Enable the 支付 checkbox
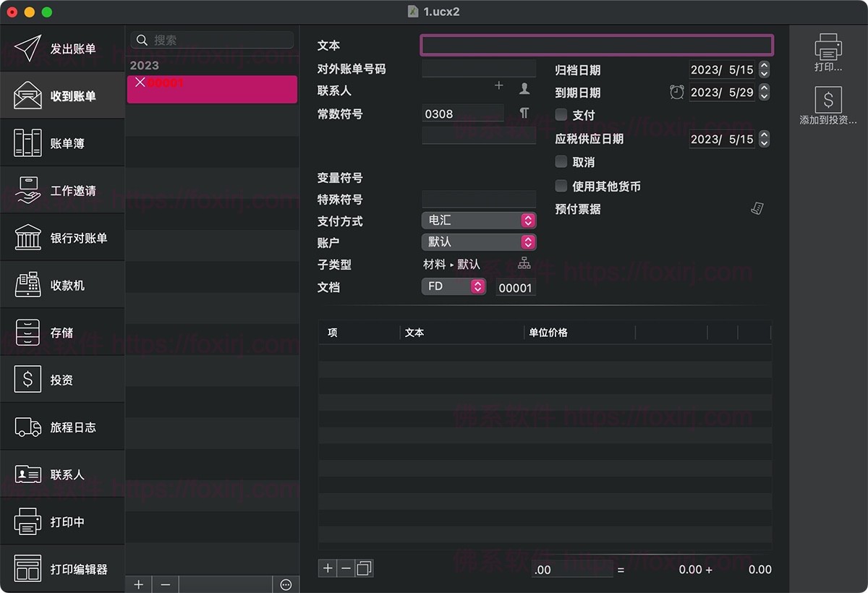This screenshot has width=868, height=593. (561, 114)
